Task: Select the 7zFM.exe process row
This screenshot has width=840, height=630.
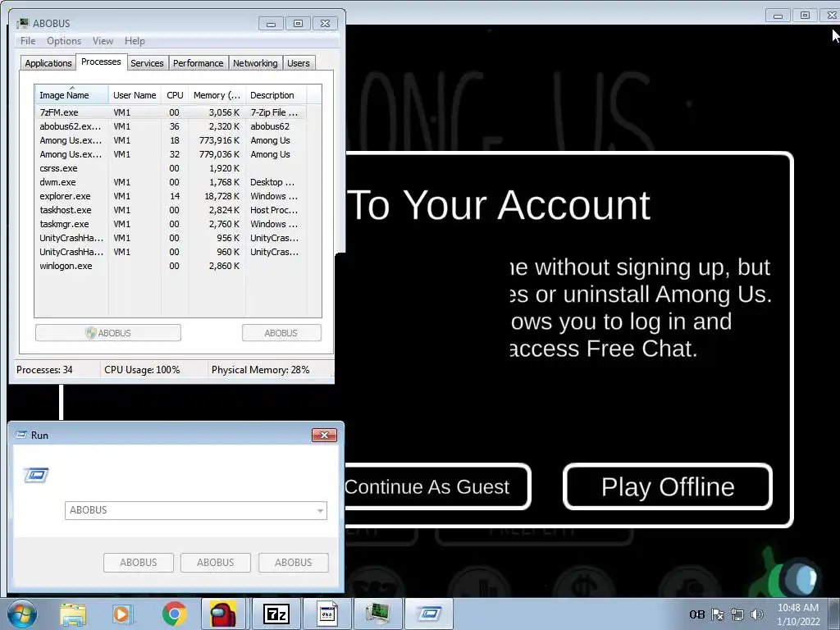Action: click(x=171, y=112)
